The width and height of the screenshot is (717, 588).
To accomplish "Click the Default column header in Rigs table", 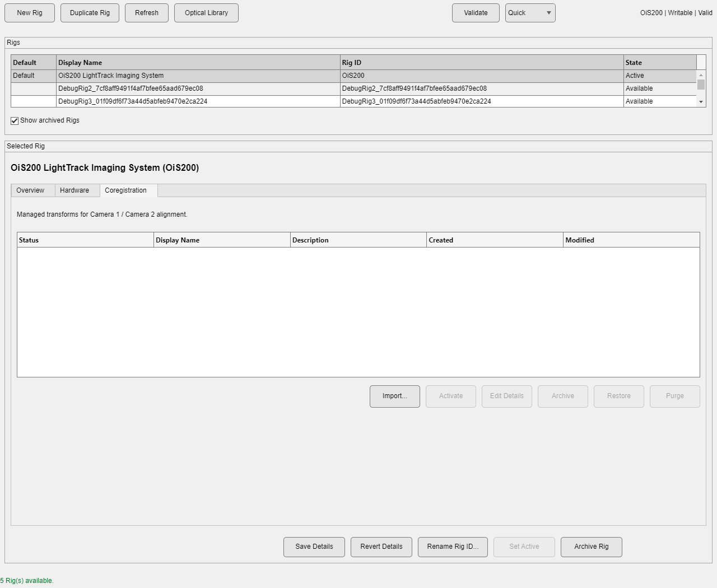I will click(x=34, y=63).
